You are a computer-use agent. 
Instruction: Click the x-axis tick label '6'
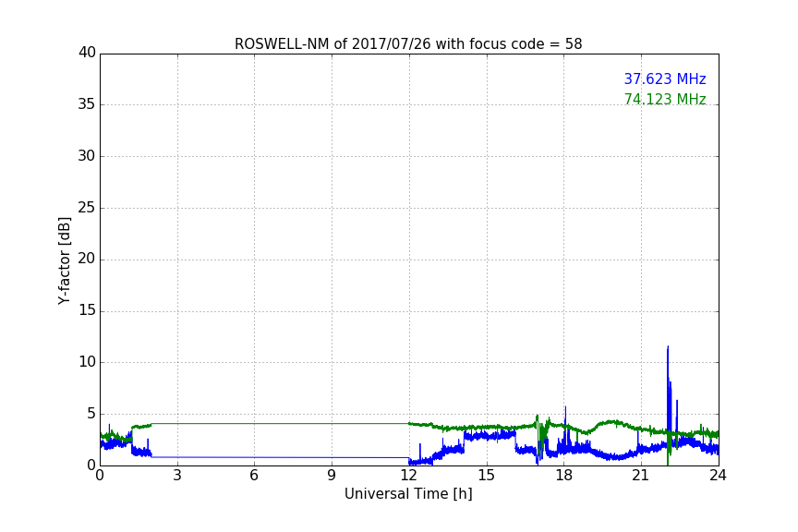pos(254,476)
